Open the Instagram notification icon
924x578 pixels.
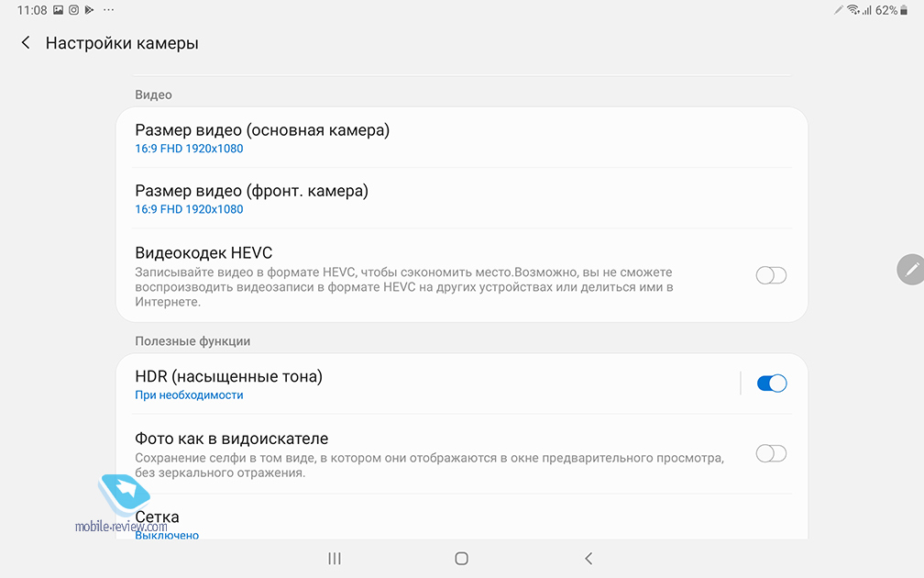[x=73, y=10]
